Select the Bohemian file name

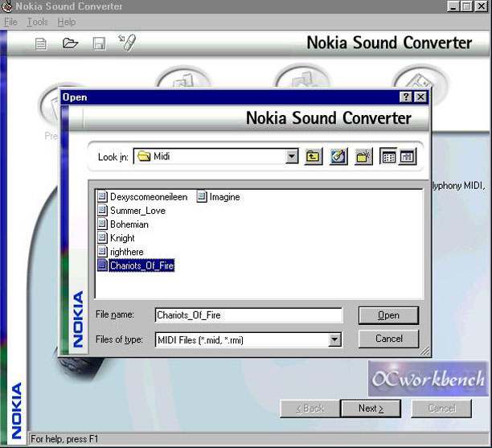129,224
